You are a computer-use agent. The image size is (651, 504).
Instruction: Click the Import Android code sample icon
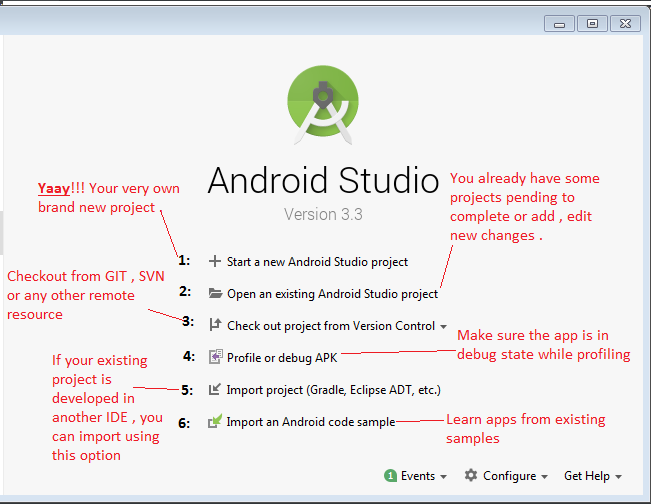(x=215, y=421)
